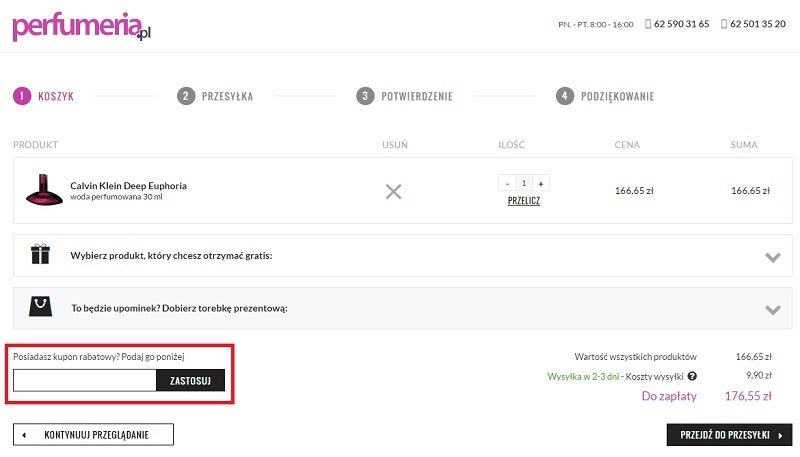
Task: Click the shopping bag icon
Action: 40,307
